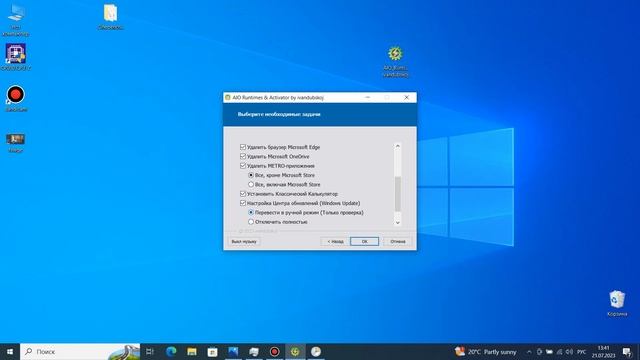Open the printer-like app taskbar icon
This screenshot has height=360, width=640.
coord(254,351)
